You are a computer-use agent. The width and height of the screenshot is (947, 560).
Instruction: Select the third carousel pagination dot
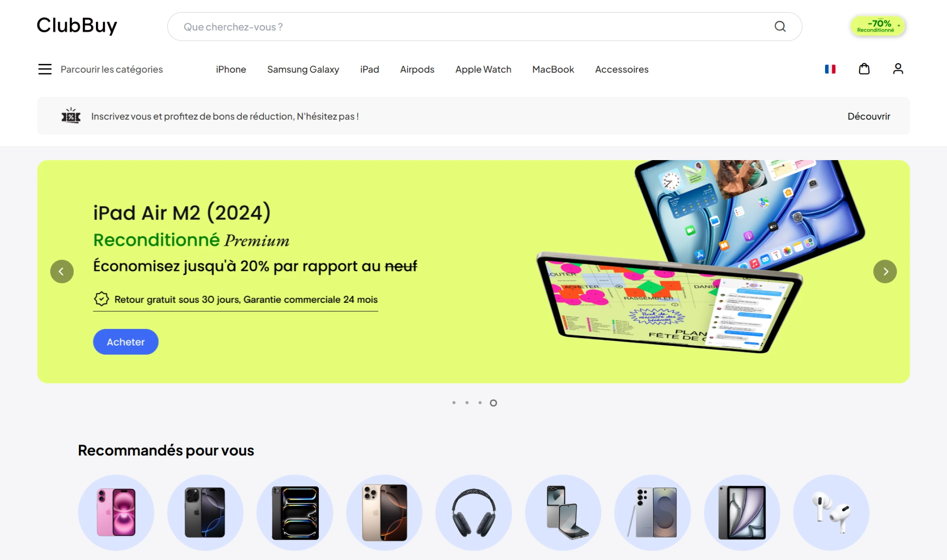point(480,403)
